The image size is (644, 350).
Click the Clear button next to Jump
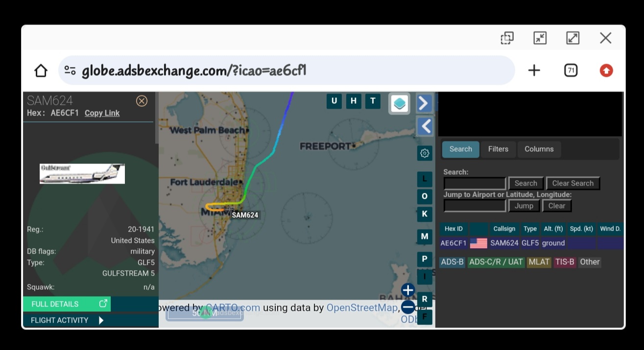point(557,206)
